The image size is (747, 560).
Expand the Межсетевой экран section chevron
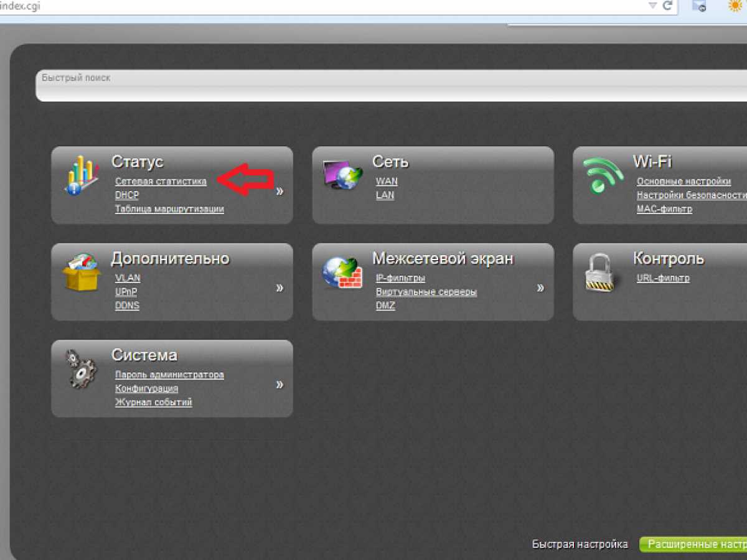click(x=540, y=287)
